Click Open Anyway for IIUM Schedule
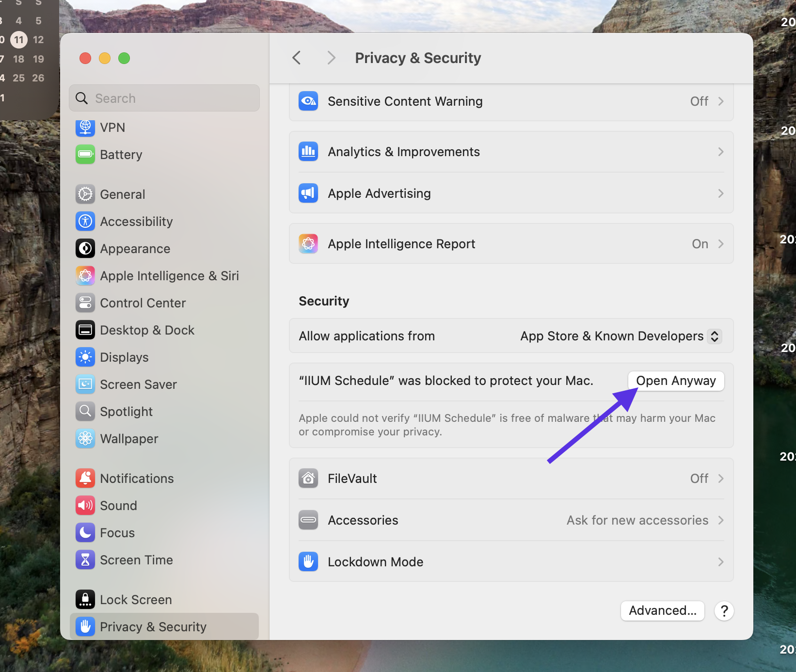Image resolution: width=796 pixels, height=672 pixels. point(676,381)
